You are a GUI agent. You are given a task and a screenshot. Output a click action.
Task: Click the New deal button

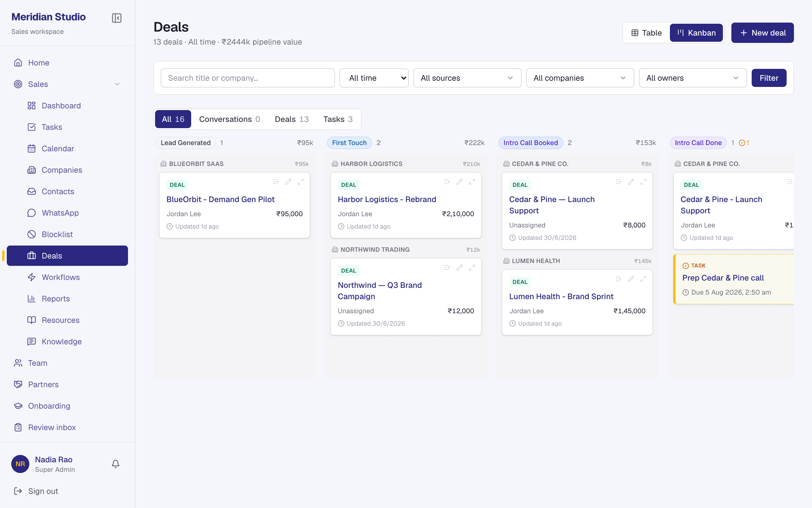[762, 33]
